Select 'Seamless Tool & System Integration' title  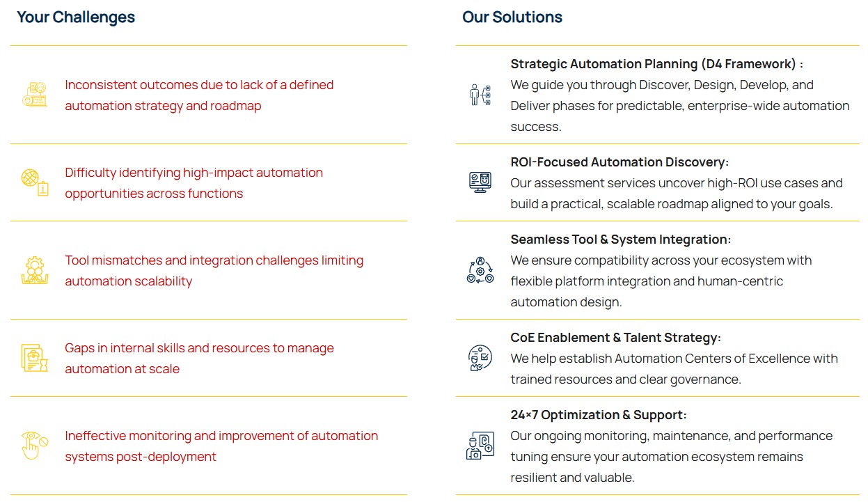621,240
